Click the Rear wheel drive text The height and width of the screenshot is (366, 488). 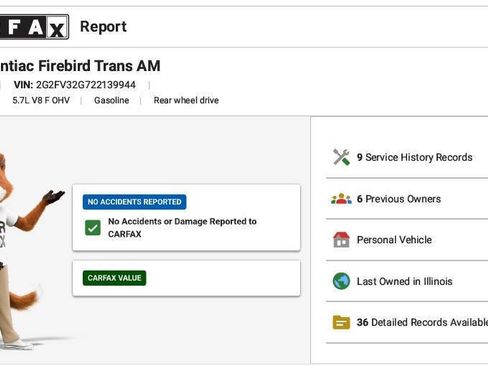186,100
